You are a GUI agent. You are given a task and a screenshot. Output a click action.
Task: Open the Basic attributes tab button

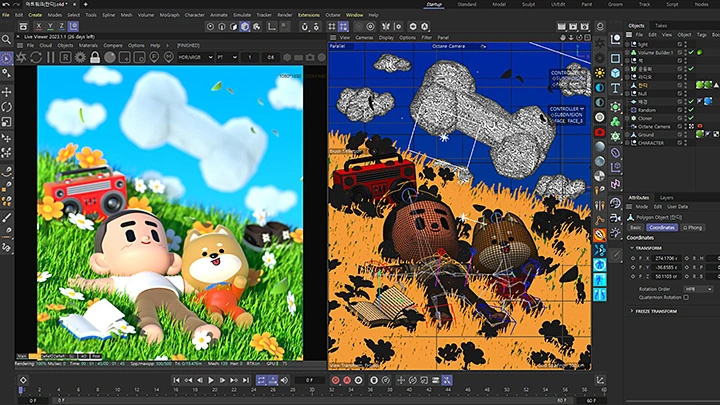click(x=636, y=228)
